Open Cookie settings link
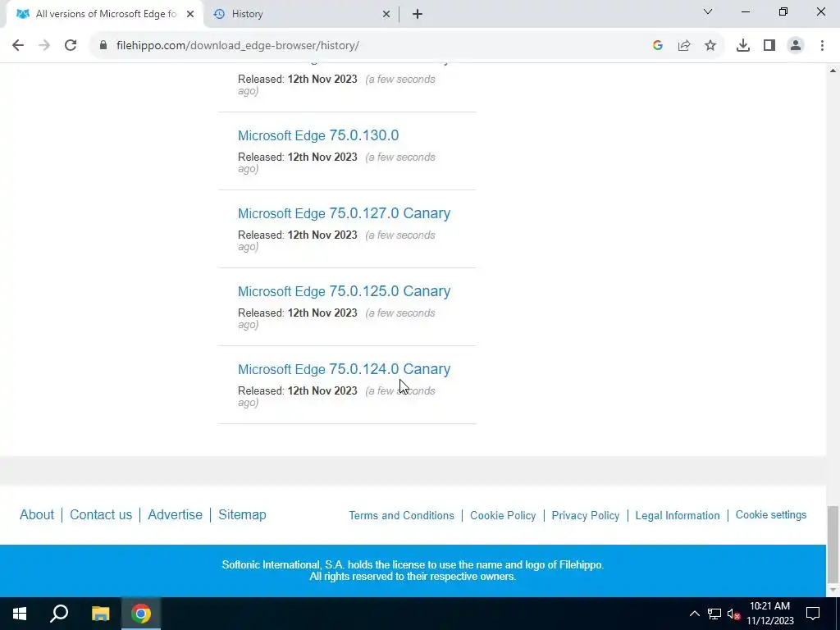The image size is (840, 630). pos(771,515)
